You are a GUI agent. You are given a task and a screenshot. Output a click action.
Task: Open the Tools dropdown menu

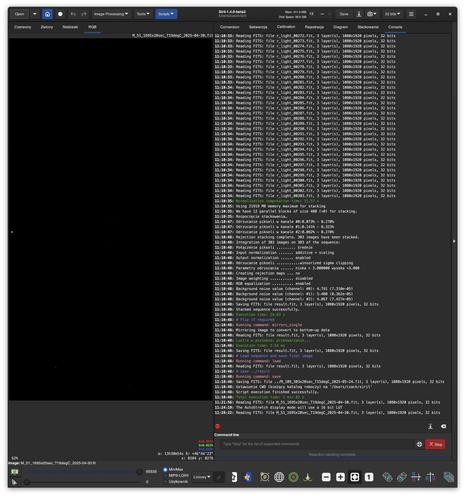143,14
